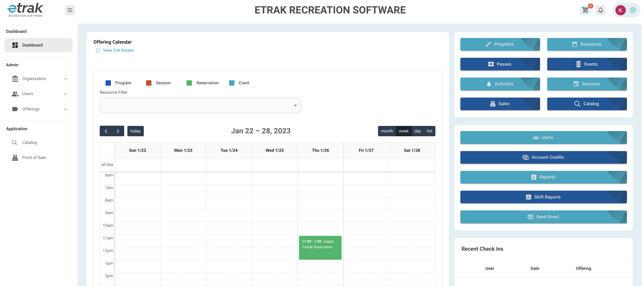Click the Sat 1/28 column header
The width and height of the screenshot is (644, 286).
pos(412,150)
